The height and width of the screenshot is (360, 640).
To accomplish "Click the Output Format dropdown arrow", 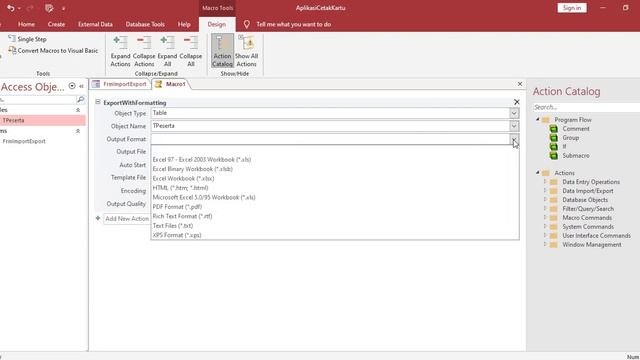I will pyautogui.click(x=514, y=139).
